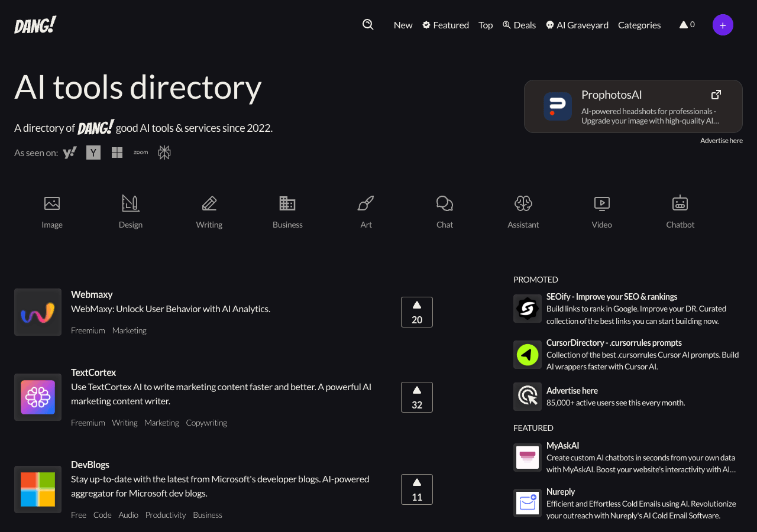Open the TextCortex logo thumbnail
The width and height of the screenshot is (757, 532).
click(x=38, y=397)
